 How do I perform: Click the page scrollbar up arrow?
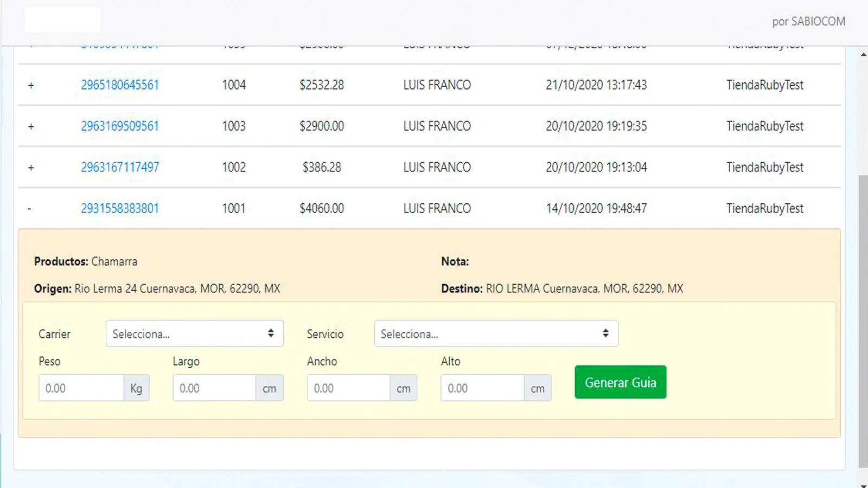863,54
